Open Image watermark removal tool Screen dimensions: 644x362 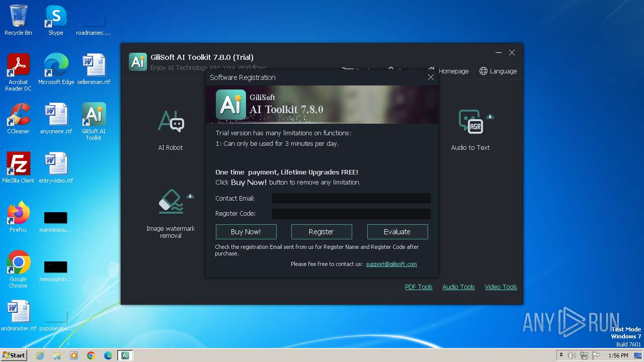tap(171, 214)
